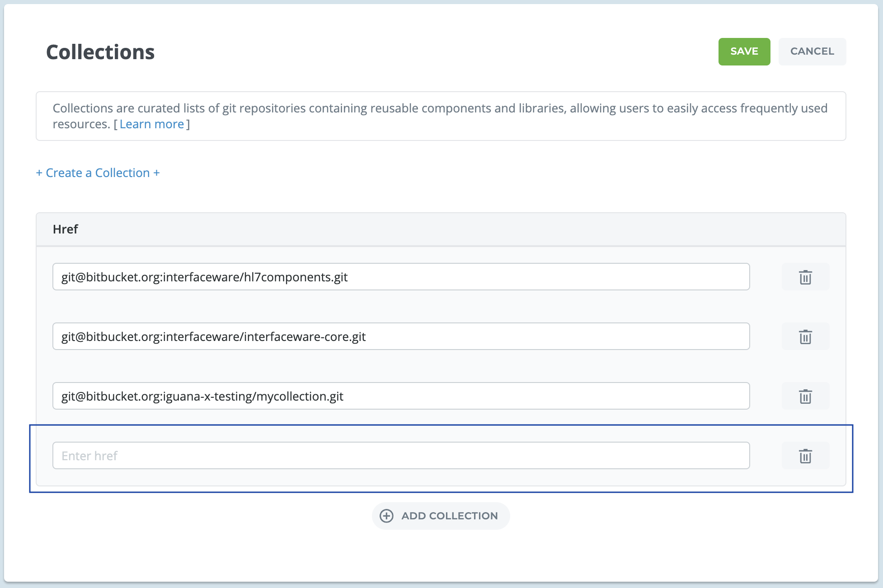The height and width of the screenshot is (588, 883).
Task: Click the collections description paragraph text
Action: pos(439,109)
